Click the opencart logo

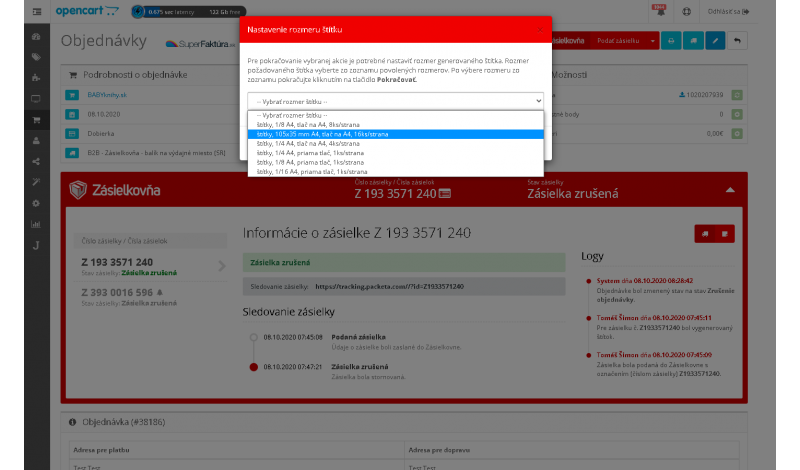87,11
